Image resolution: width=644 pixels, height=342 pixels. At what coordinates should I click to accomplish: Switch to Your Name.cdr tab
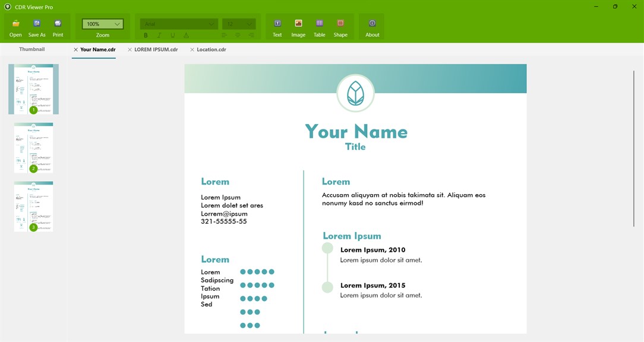coord(98,49)
